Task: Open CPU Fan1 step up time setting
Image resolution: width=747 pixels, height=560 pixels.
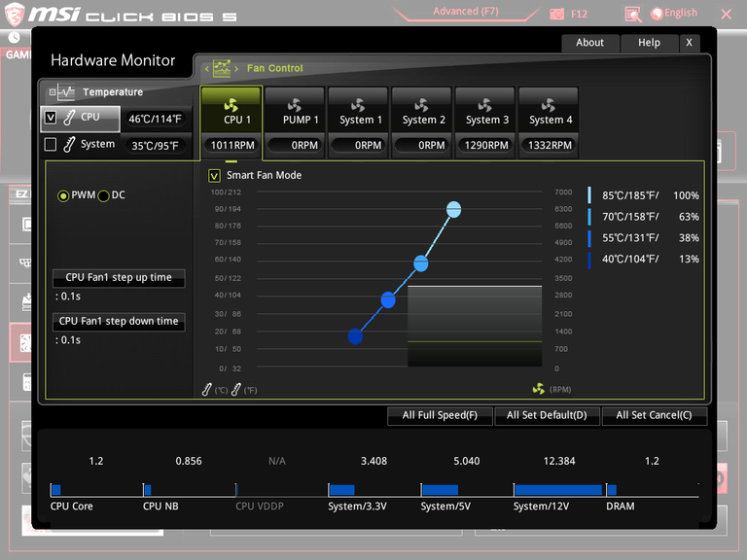Action: (119, 278)
